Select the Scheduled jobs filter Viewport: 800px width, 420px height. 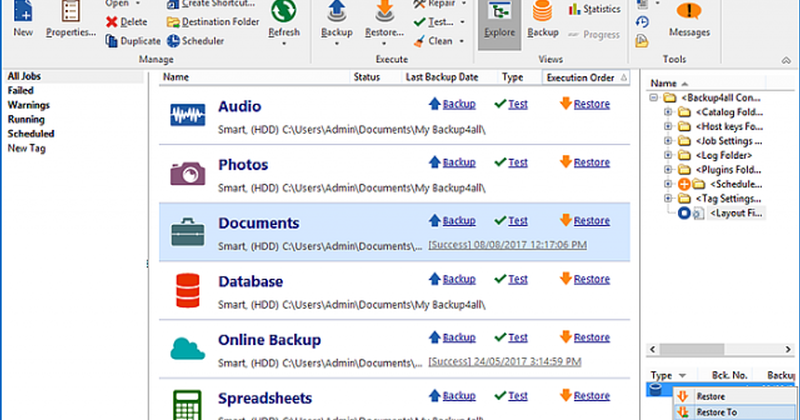[x=31, y=134]
